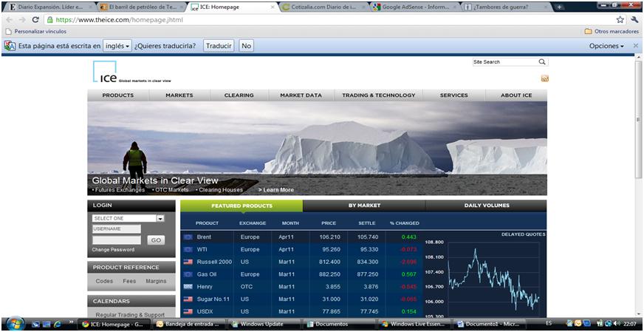The image size is (644, 332).
Task: Click the site search magnifier icon
Action: [542, 61]
